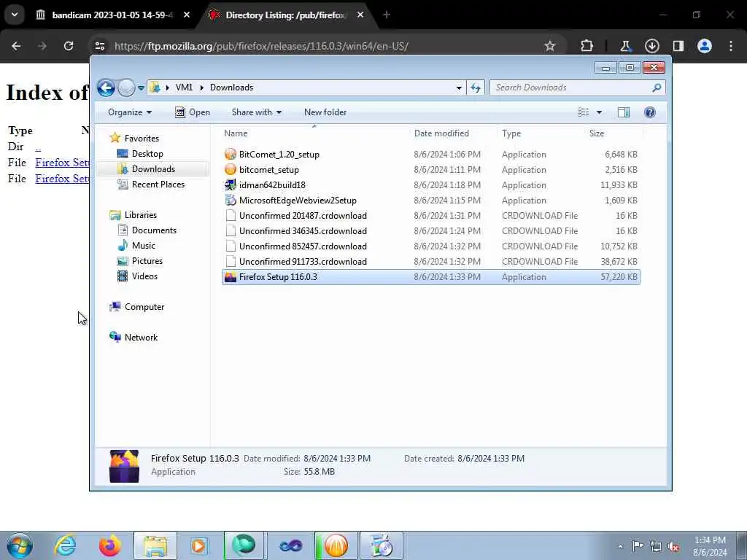Open Chrome Labs flask icon
The width and height of the screenshot is (747, 560).
(x=625, y=46)
